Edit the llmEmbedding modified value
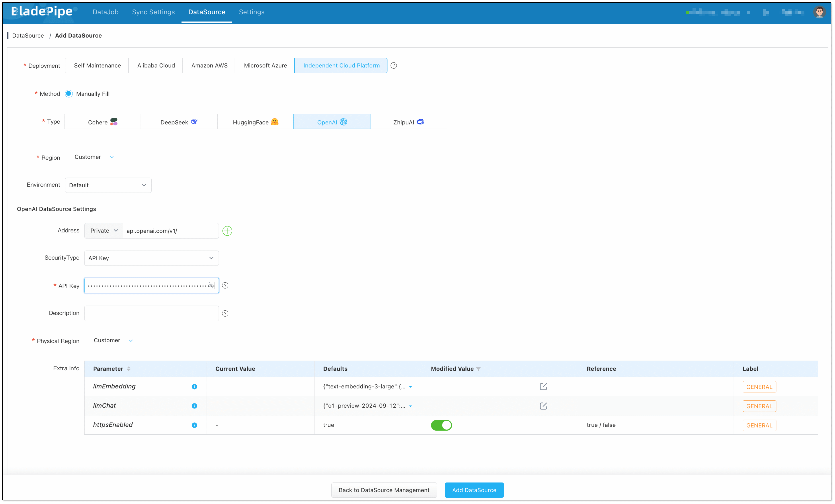Screen dimensions: 835x504 click(x=543, y=386)
